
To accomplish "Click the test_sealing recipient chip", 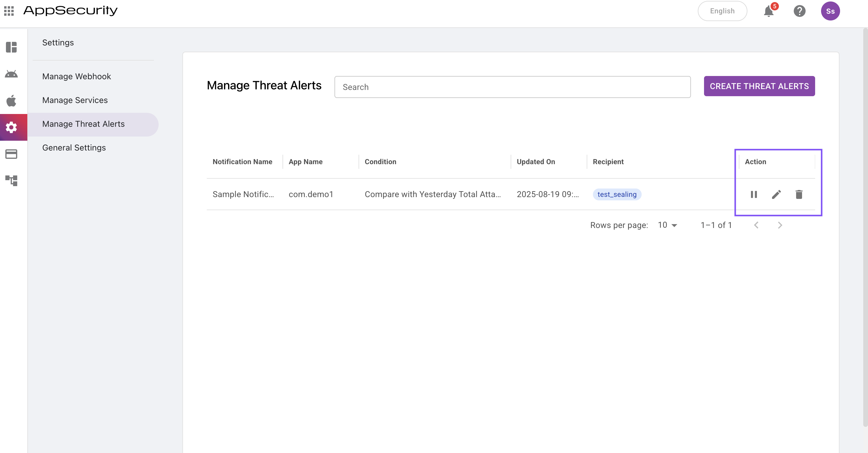I will pos(617,194).
